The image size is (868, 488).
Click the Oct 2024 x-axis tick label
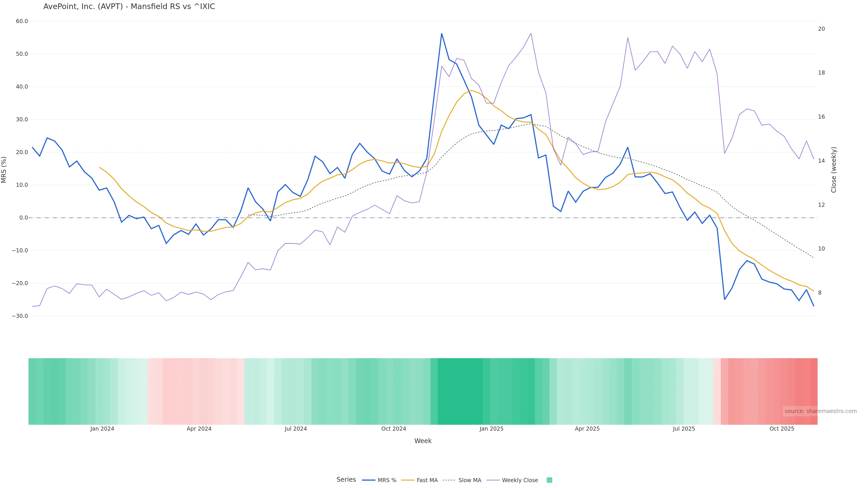(394, 429)
